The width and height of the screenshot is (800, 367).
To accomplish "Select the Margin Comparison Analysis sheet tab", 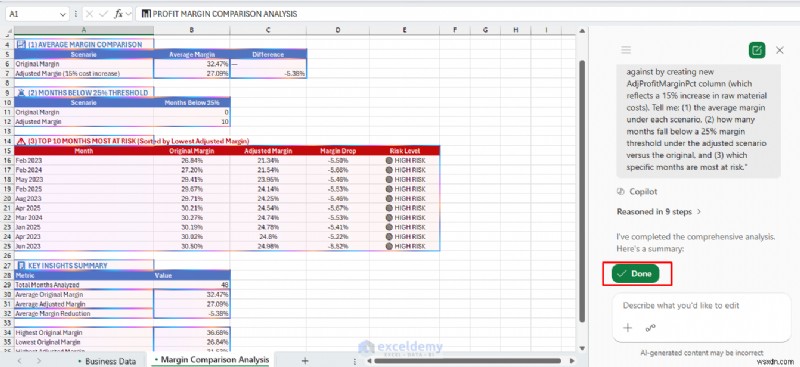I will click(211, 360).
